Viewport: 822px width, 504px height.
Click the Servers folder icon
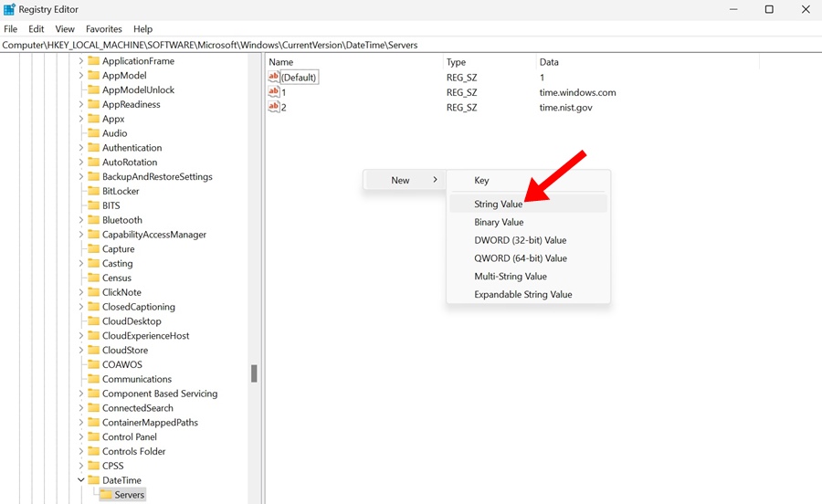[106, 495]
